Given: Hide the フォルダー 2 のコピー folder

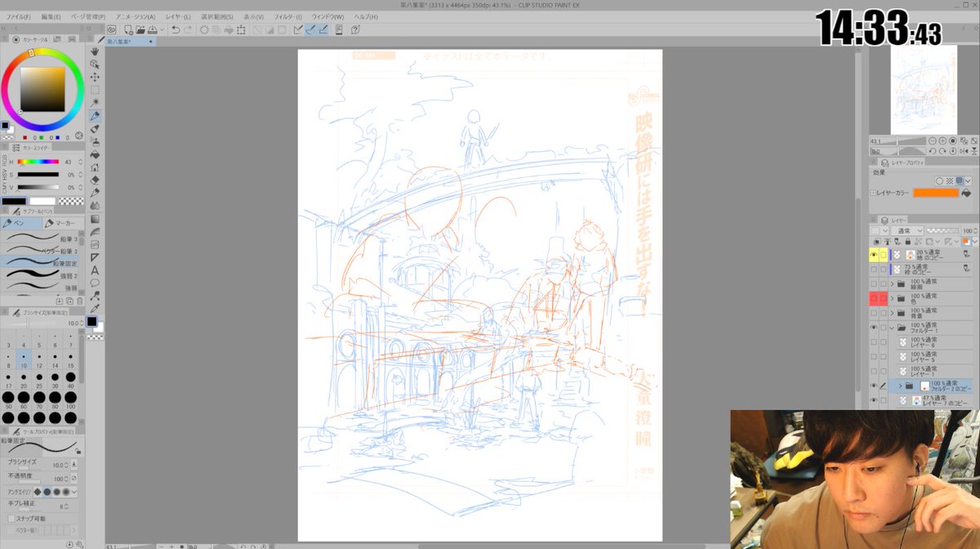Looking at the screenshot, I should (875, 385).
